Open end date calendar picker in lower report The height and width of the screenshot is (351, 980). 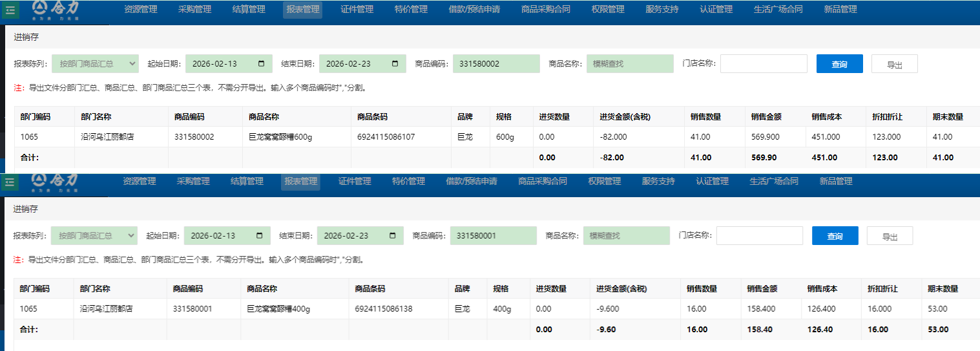coord(392,236)
